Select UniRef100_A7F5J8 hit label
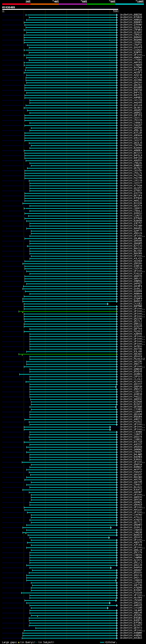This screenshot has width=146, height=644. (x=131, y=70)
